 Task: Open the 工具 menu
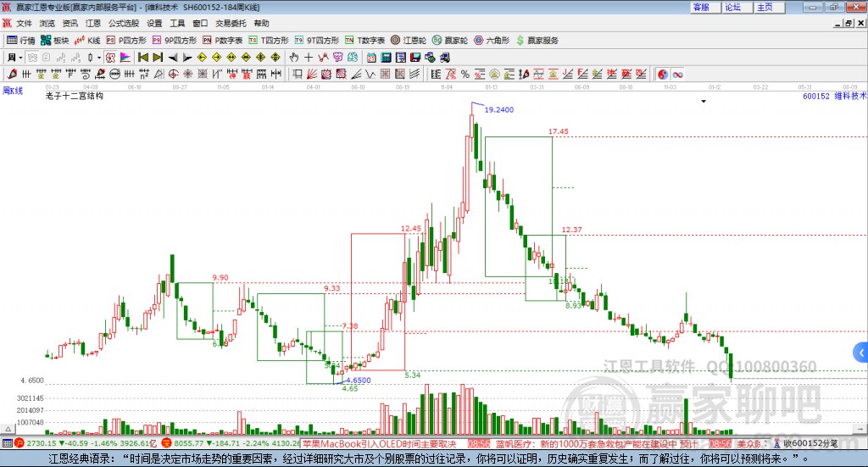(177, 23)
